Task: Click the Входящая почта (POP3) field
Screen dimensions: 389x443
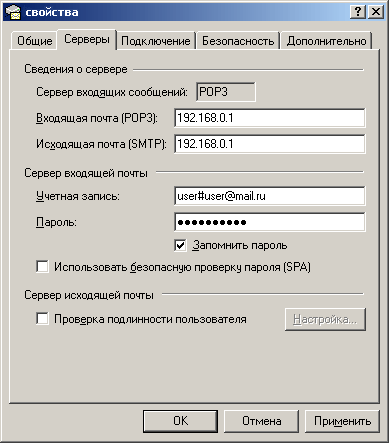Action: 270,118
